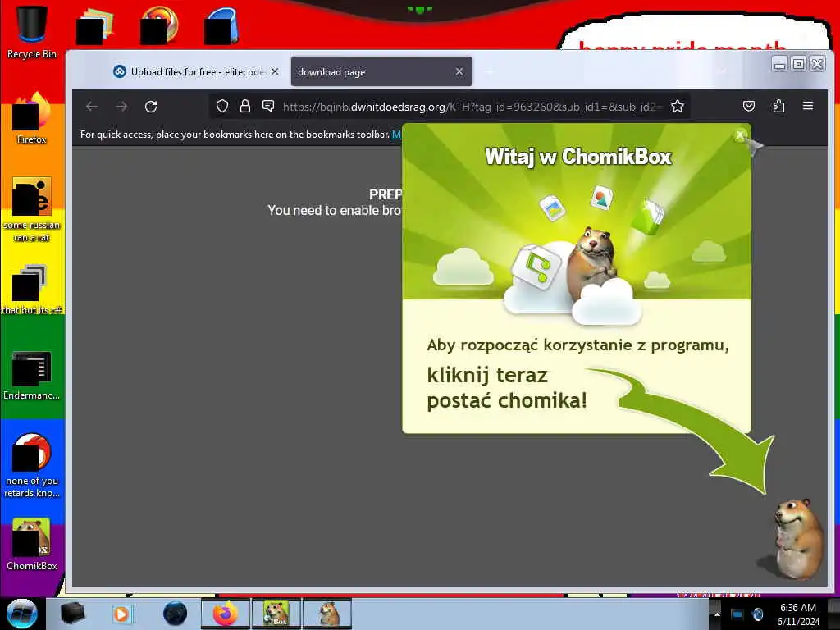Click the browser back arrow
The image size is (840, 630).
coord(92,106)
